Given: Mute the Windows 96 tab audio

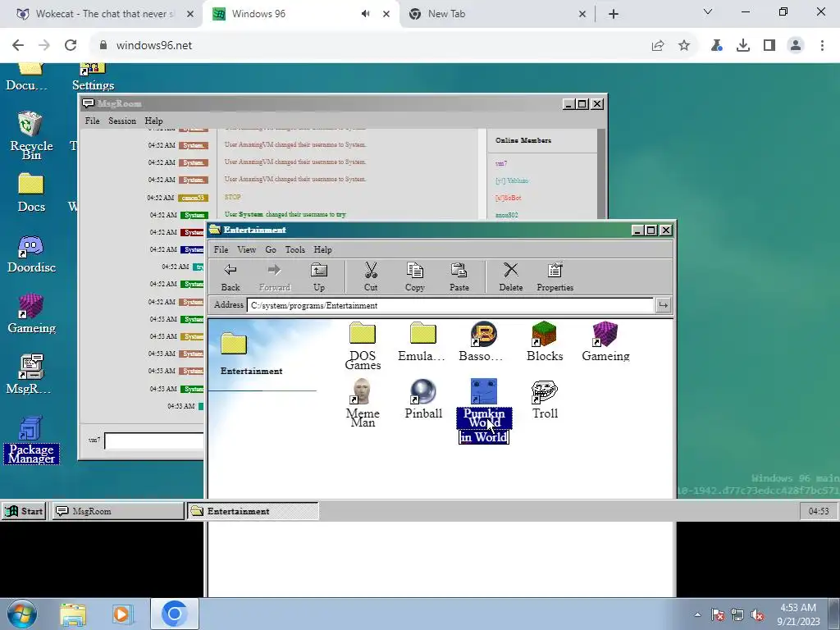Looking at the screenshot, I should click(x=365, y=14).
